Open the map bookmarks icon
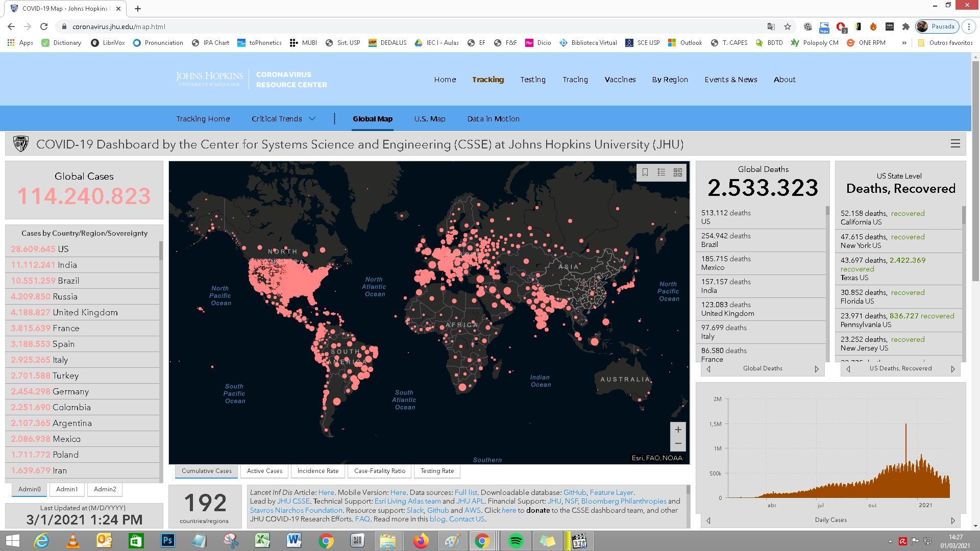 pyautogui.click(x=645, y=172)
